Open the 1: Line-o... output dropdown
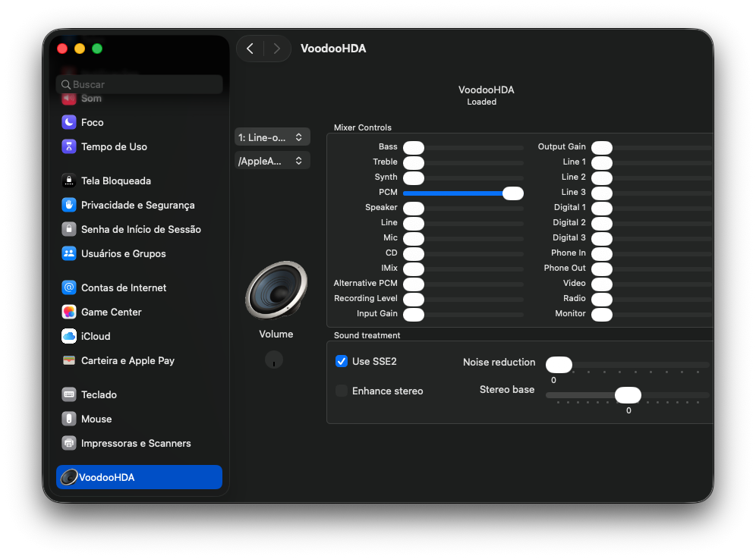756x559 pixels. [x=272, y=137]
